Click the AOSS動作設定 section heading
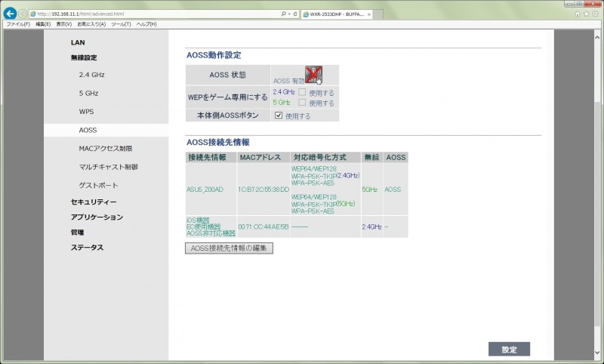Image resolution: width=604 pixels, height=364 pixels. (214, 55)
